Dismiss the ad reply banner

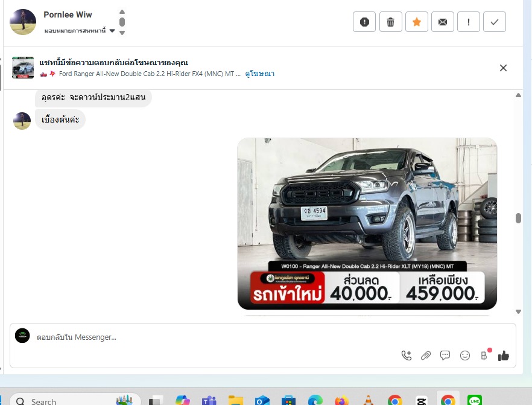tap(503, 68)
